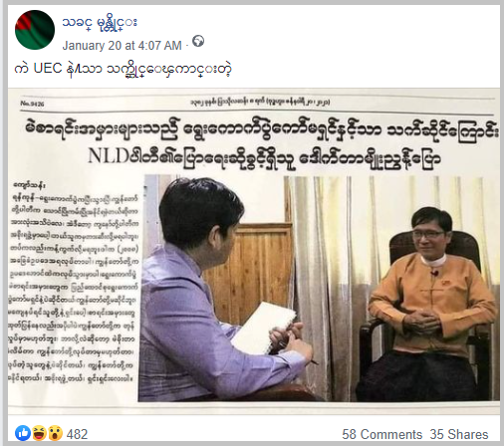This screenshot has height=446, width=504.
Task: Click the white notebook in the photo
Action: [265, 328]
